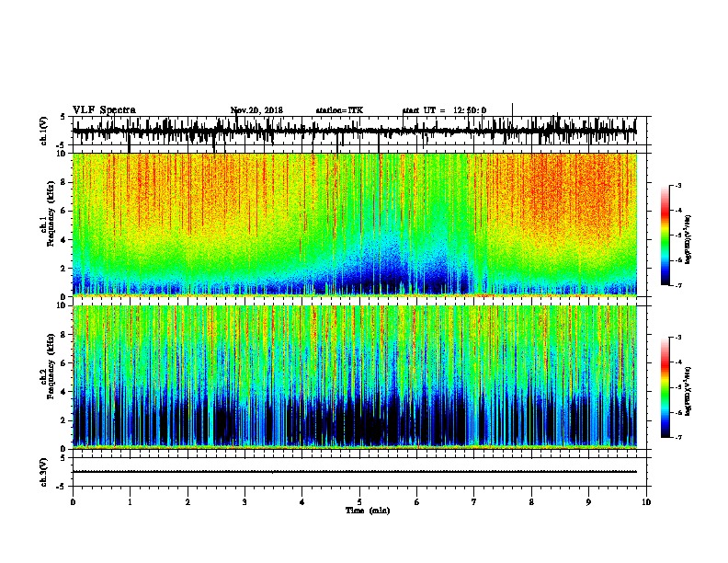728x563 pixels.
Task: Select the "start UT = 12:50:0" text
Action: coord(444,110)
